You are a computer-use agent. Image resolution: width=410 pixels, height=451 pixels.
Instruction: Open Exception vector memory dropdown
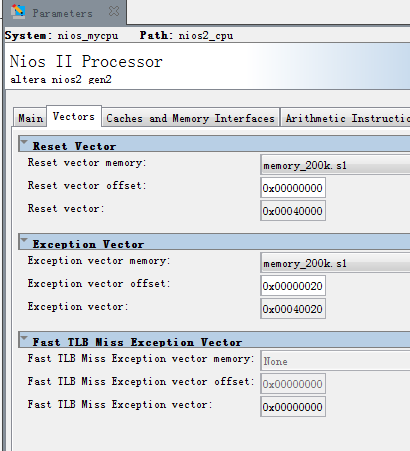(335, 263)
